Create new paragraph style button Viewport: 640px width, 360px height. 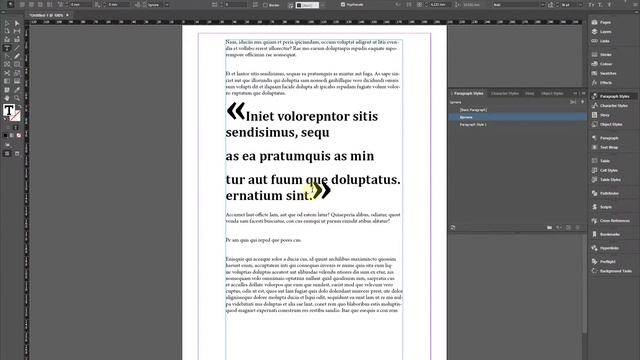click(568, 228)
